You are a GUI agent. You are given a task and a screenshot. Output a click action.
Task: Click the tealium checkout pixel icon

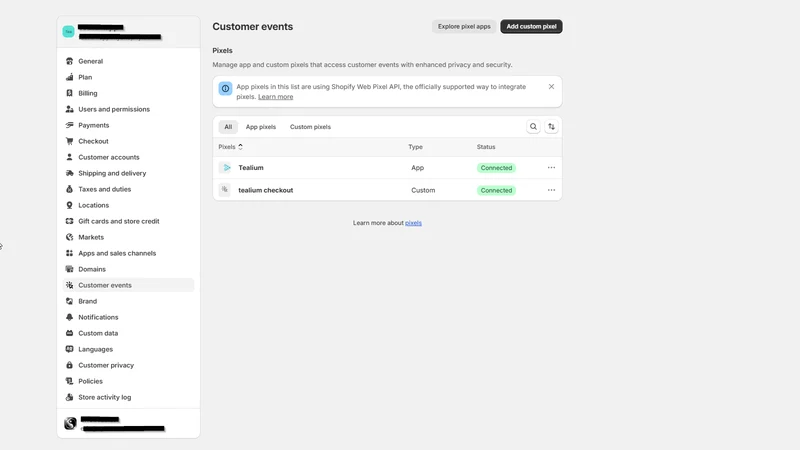pyautogui.click(x=225, y=190)
